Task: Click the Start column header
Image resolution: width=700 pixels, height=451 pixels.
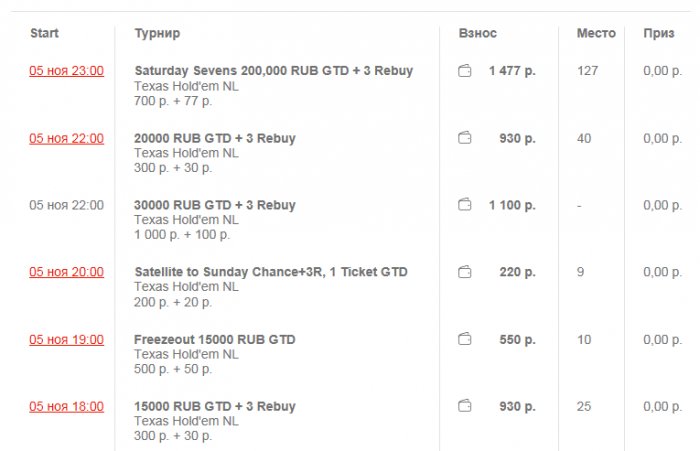Action: point(44,33)
